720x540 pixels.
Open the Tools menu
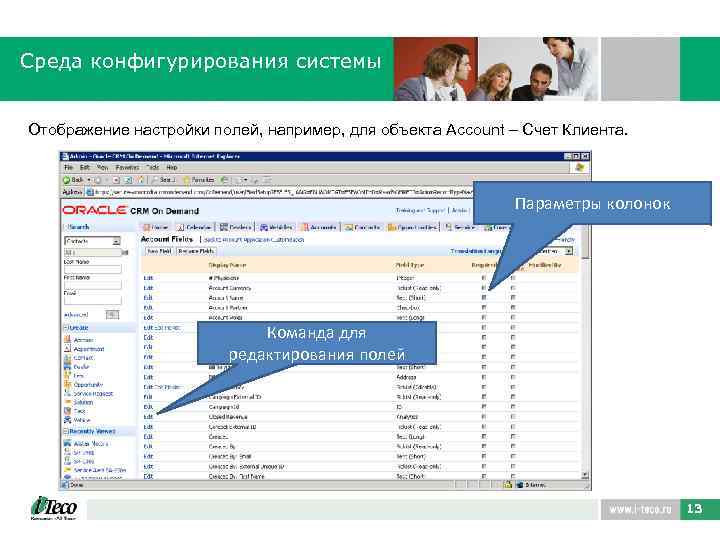[x=152, y=168]
